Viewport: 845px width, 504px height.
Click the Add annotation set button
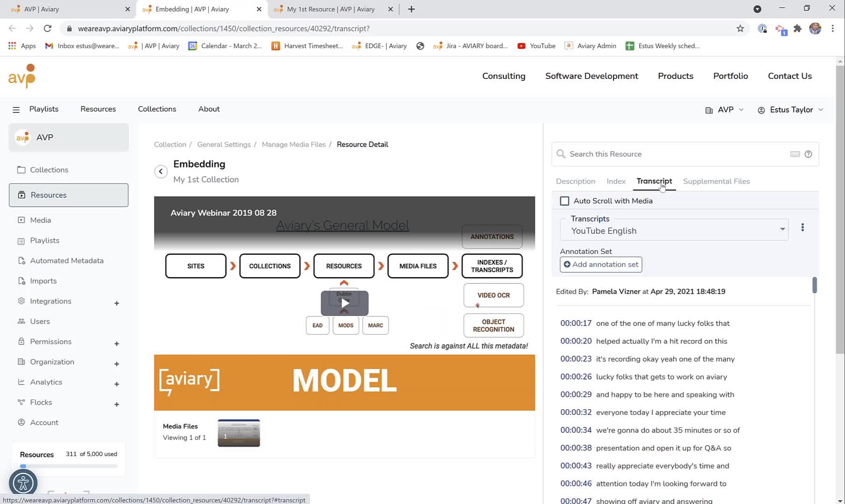601,264
